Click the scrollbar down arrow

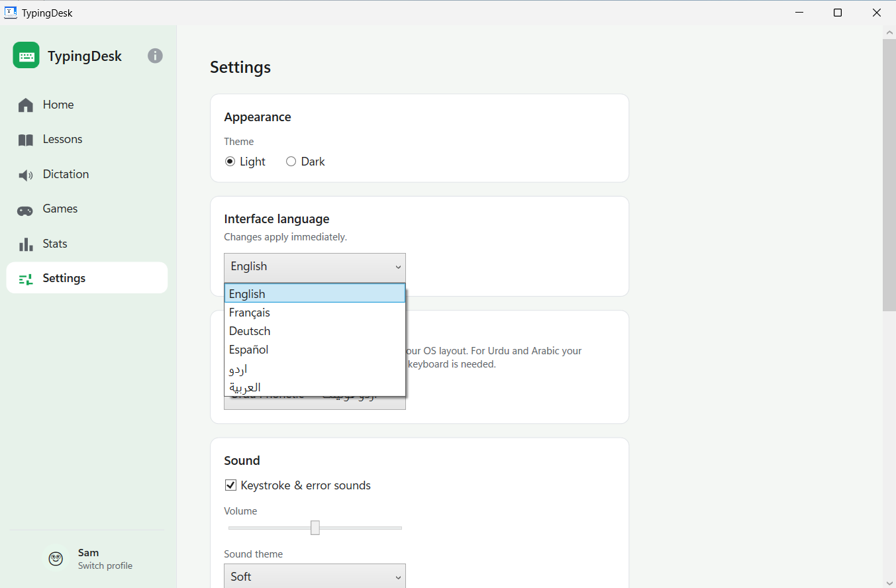pos(889,582)
